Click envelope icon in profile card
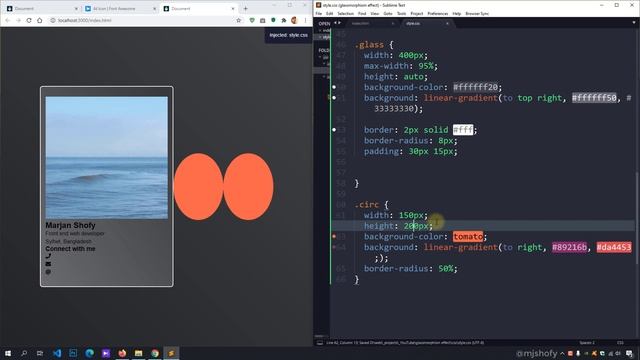 pos(48,264)
